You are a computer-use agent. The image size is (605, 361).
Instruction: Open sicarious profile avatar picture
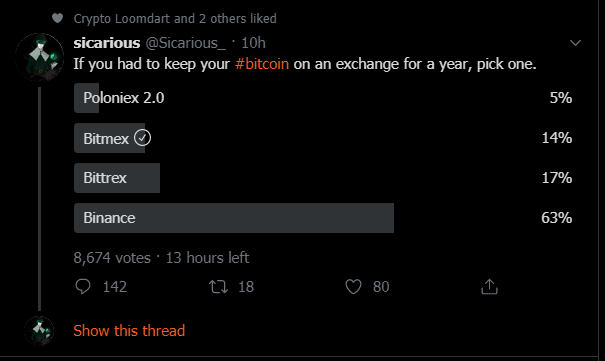(x=39, y=57)
